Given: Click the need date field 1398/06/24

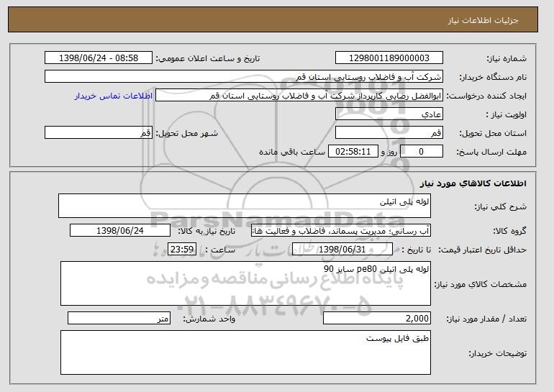Looking at the screenshot, I should click(x=120, y=231).
